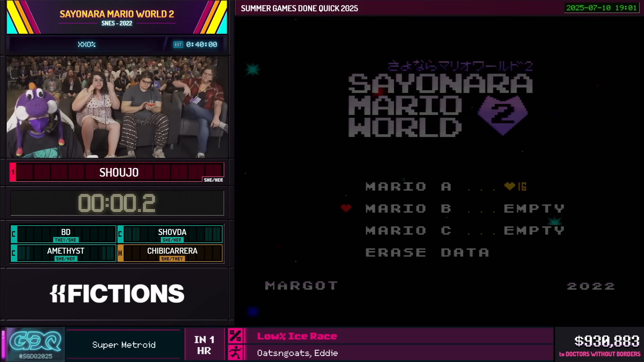
Task: Click the Japanese title text above logo
Action: [x=460, y=66]
